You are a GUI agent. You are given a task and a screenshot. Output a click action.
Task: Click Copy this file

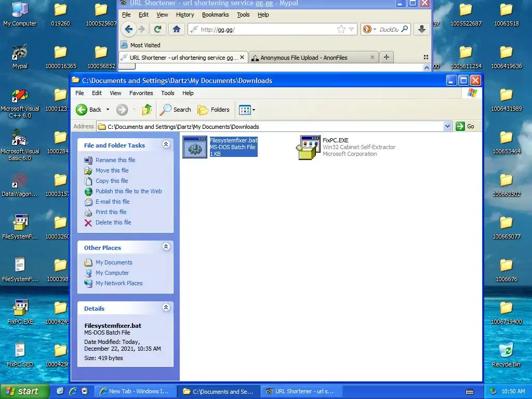tap(112, 181)
